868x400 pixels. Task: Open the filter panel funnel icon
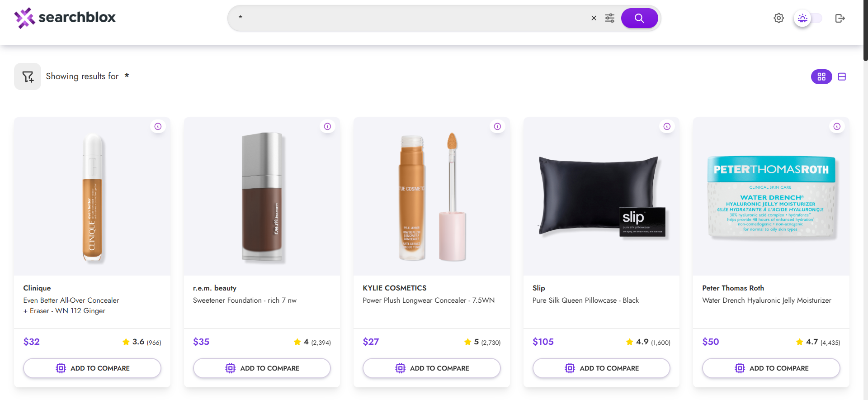click(28, 76)
